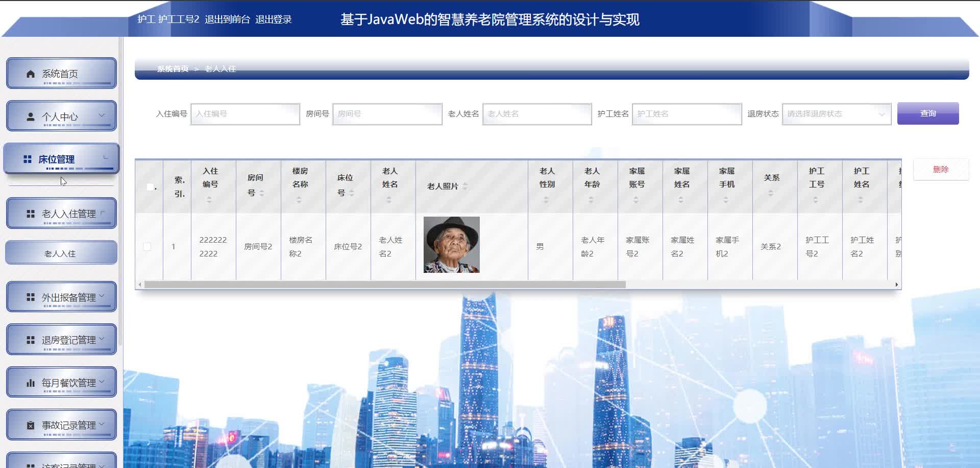Click the grid icon beside 退房登记管理

click(31, 340)
